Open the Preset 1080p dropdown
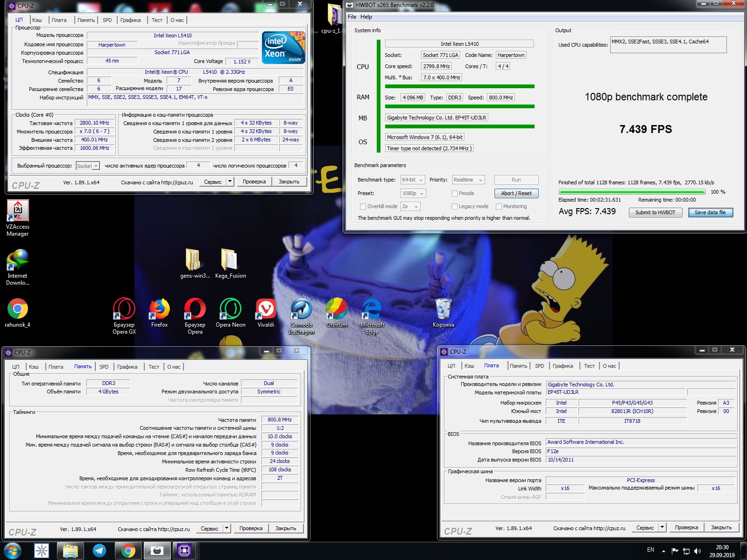The width and height of the screenshot is (747, 560). coord(413,193)
